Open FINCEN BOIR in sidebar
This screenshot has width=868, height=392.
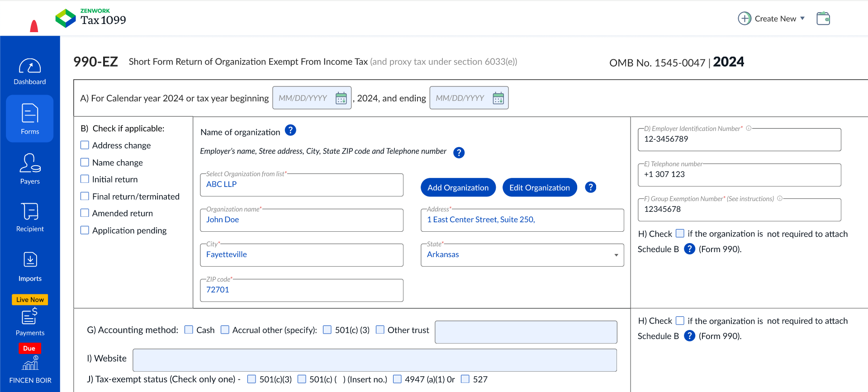[30, 370]
